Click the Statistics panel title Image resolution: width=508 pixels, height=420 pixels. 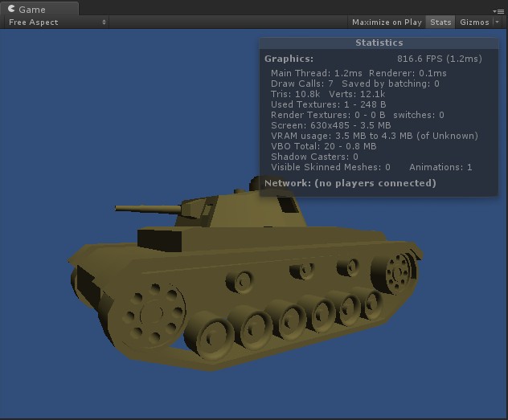coord(379,43)
